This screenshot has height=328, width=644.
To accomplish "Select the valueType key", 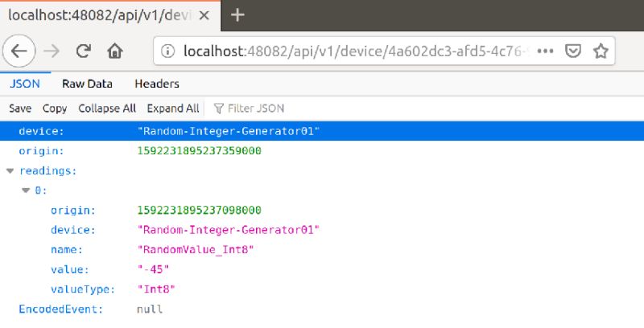I will click(x=83, y=289).
